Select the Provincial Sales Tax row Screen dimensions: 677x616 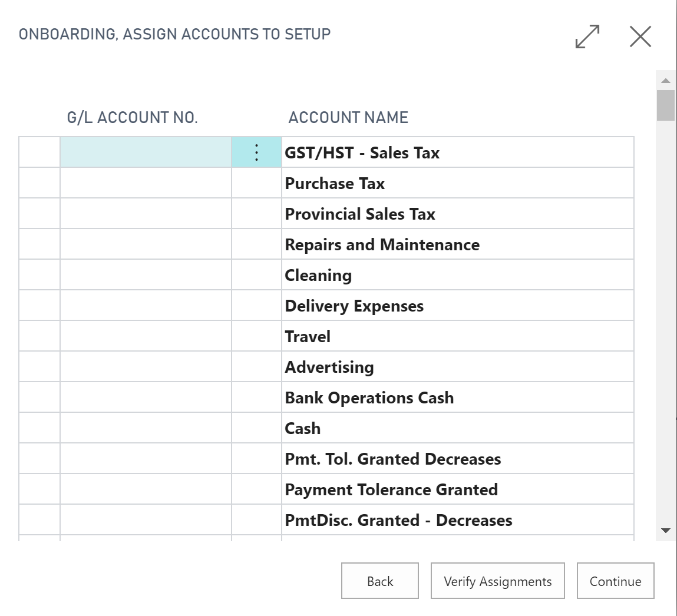pyautogui.click(x=326, y=214)
